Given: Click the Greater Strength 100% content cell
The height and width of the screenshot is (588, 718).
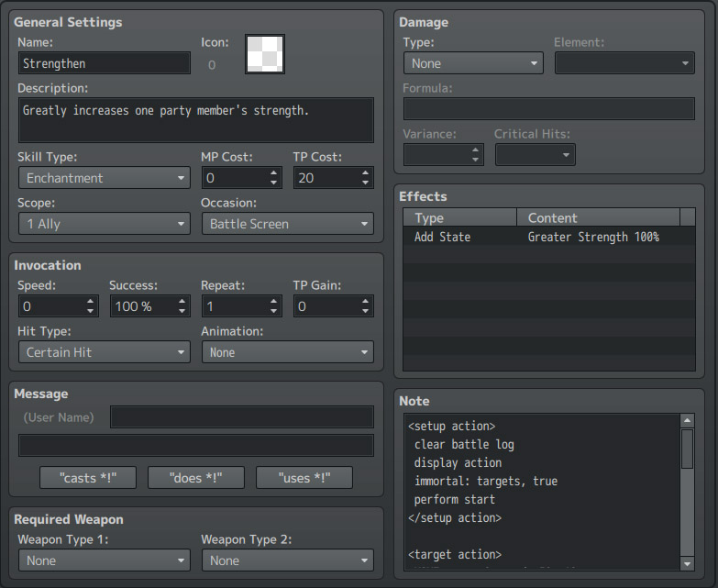Looking at the screenshot, I should coord(593,237).
